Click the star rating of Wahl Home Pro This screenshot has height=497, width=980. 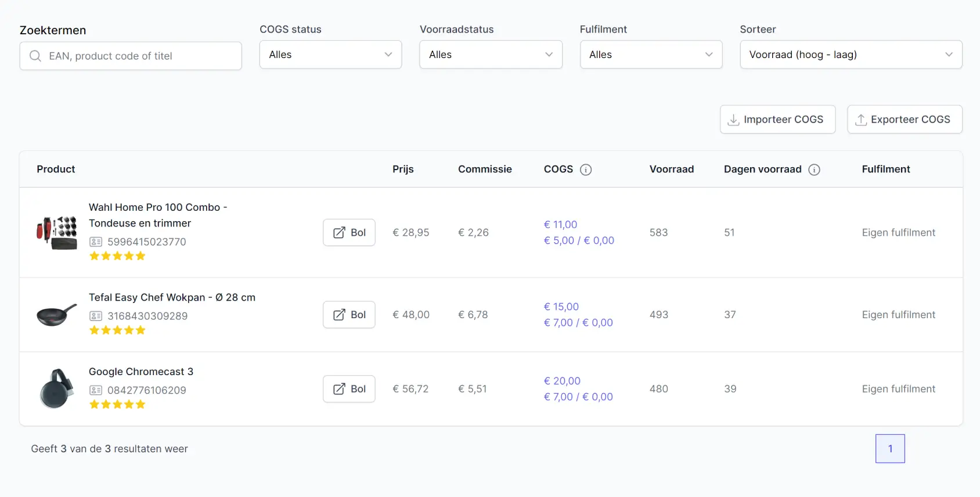click(x=117, y=256)
